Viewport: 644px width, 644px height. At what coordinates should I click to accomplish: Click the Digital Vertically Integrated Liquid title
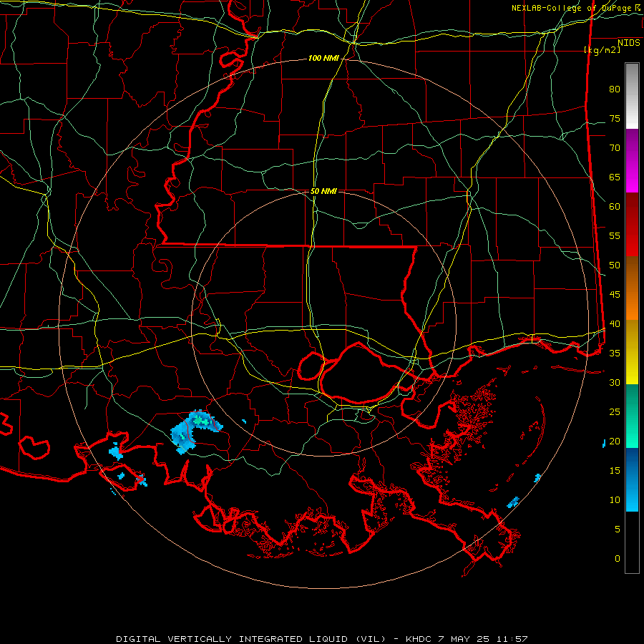[x=251, y=639]
